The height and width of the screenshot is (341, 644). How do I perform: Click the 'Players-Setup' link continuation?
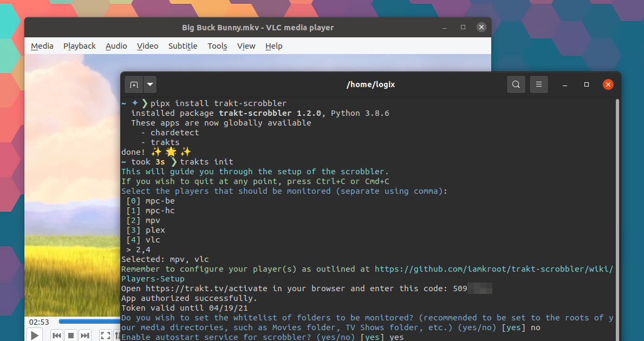tap(153, 279)
